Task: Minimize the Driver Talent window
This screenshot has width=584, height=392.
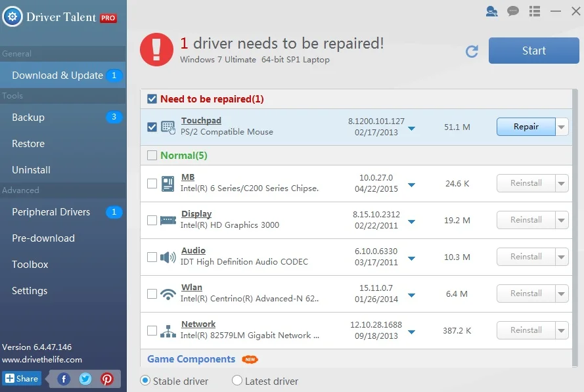Action: pyautogui.click(x=555, y=11)
